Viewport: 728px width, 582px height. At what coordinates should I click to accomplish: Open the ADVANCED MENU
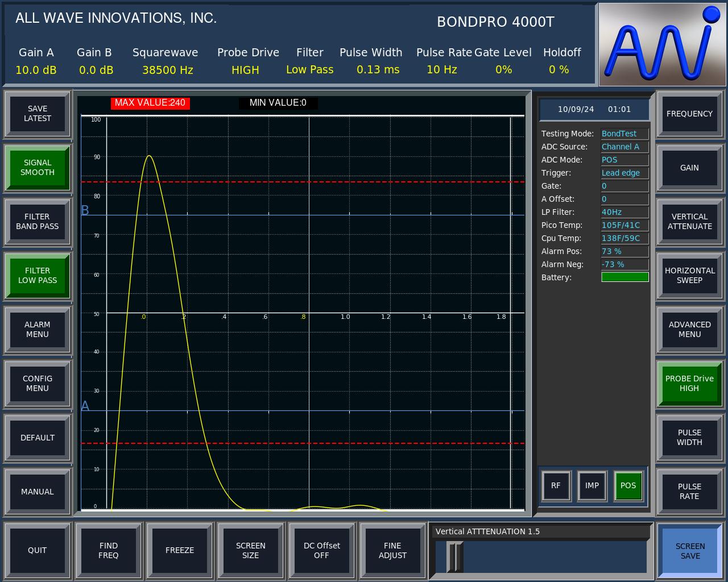tap(690, 330)
